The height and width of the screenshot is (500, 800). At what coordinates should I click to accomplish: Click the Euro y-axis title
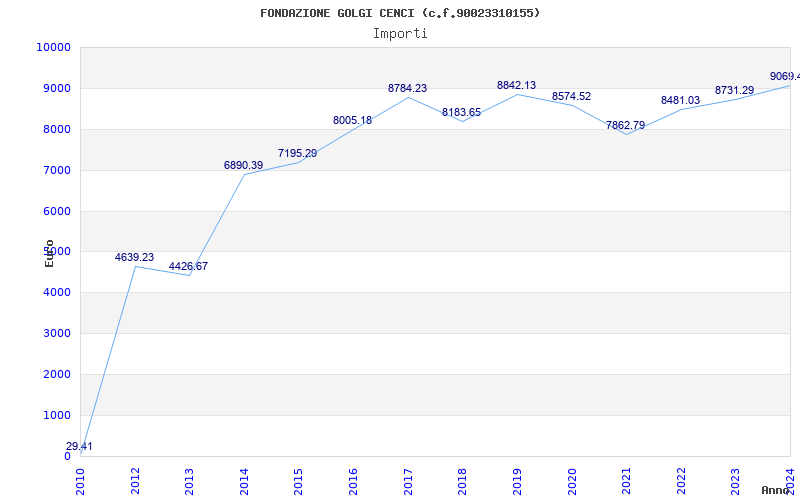tap(49, 253)
